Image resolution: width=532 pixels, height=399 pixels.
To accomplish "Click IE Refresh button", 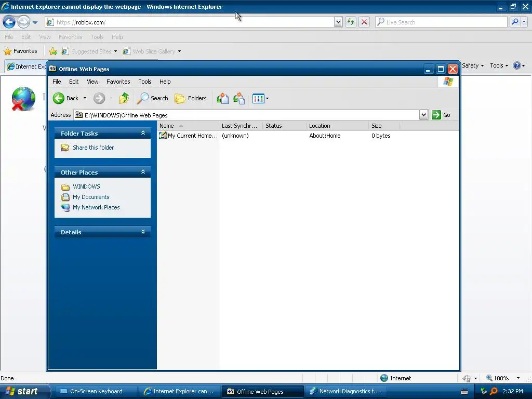I will click(x=351, y=22).
